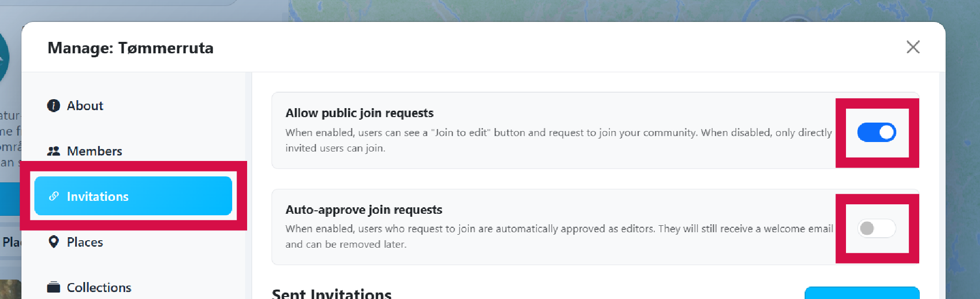Click the Sent Invitations heading
The height and width of the screenshot is (299, 980).
tap(331, 294)
